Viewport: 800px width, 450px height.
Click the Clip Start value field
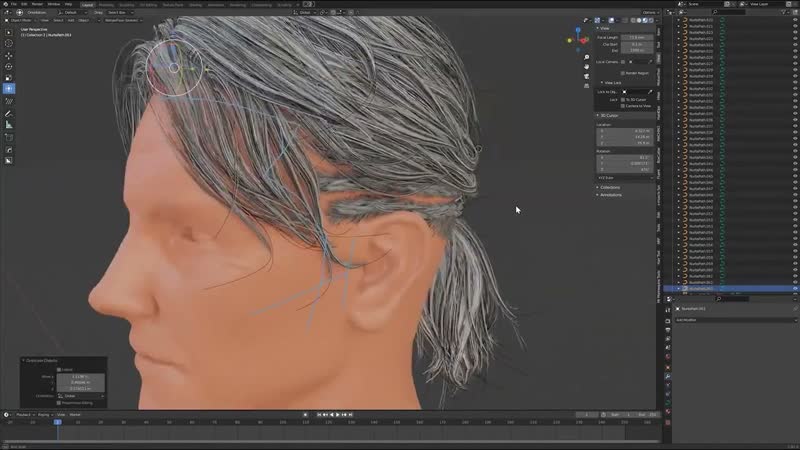coord(637,44)
